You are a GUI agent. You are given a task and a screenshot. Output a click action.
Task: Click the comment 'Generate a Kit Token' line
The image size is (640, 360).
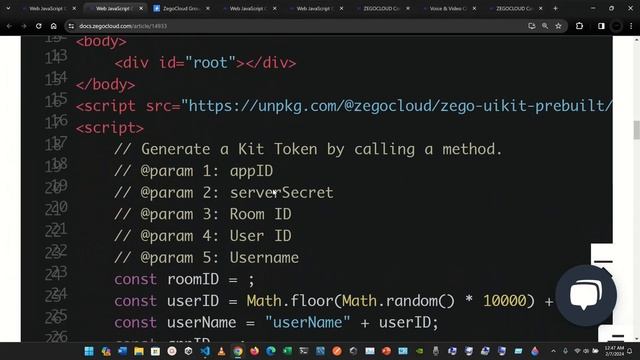(308, 149)
